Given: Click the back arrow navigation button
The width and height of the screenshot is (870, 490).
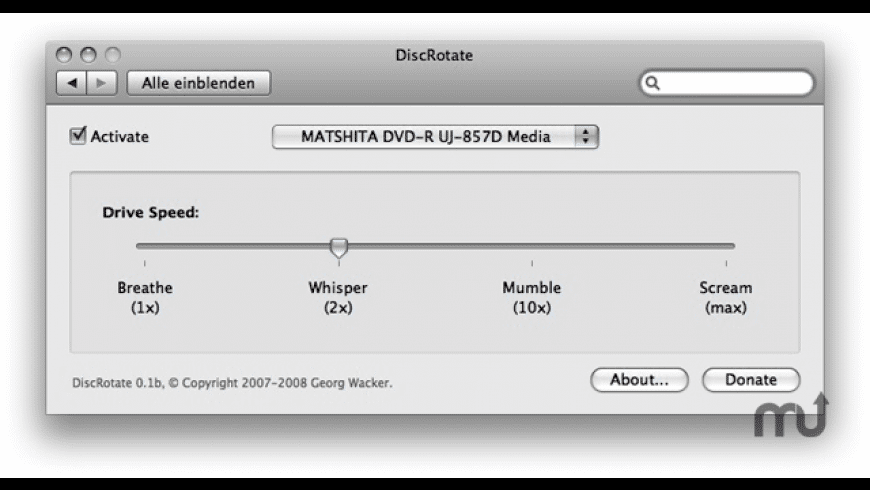Looking at the screenshot, I should click(72, 83).
